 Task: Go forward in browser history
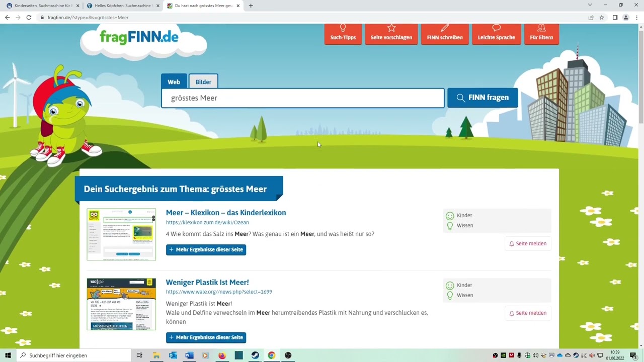18,17
